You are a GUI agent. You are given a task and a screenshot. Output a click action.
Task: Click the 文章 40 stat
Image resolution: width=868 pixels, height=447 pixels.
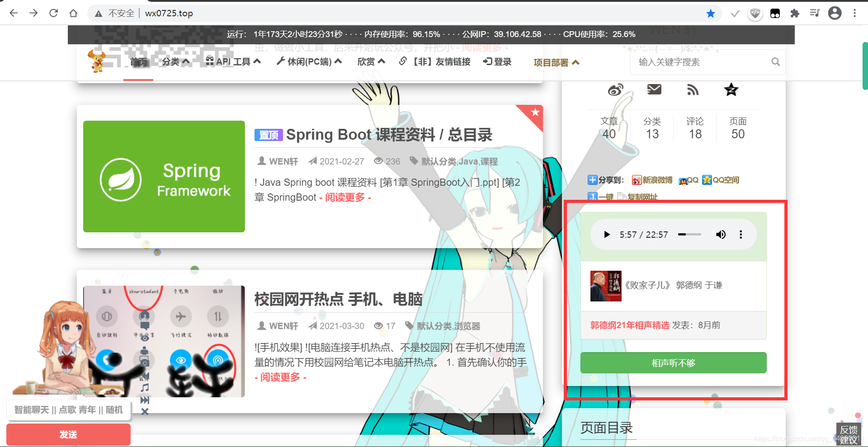point(609,128)
